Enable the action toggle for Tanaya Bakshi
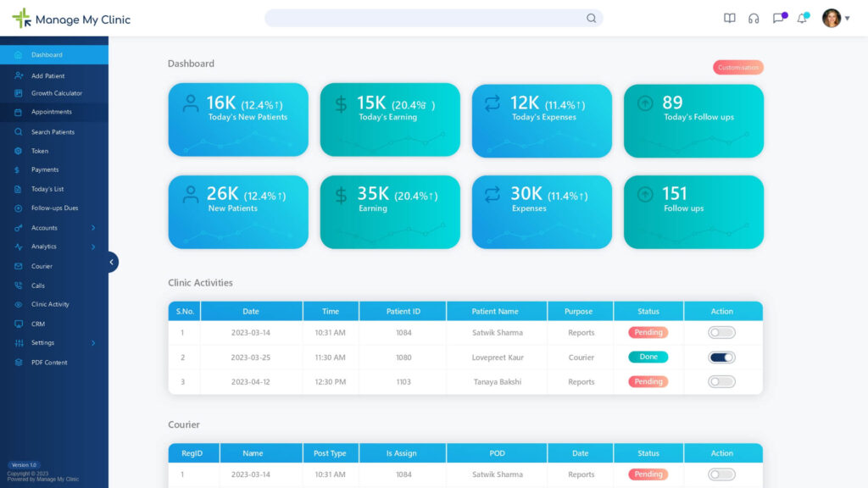The height and width of the screenshot is (488, 868). [722, 381]
